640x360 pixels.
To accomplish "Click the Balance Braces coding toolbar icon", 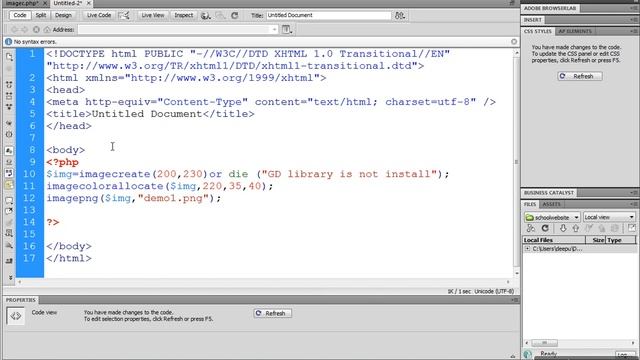I will (x=9, y=134).
